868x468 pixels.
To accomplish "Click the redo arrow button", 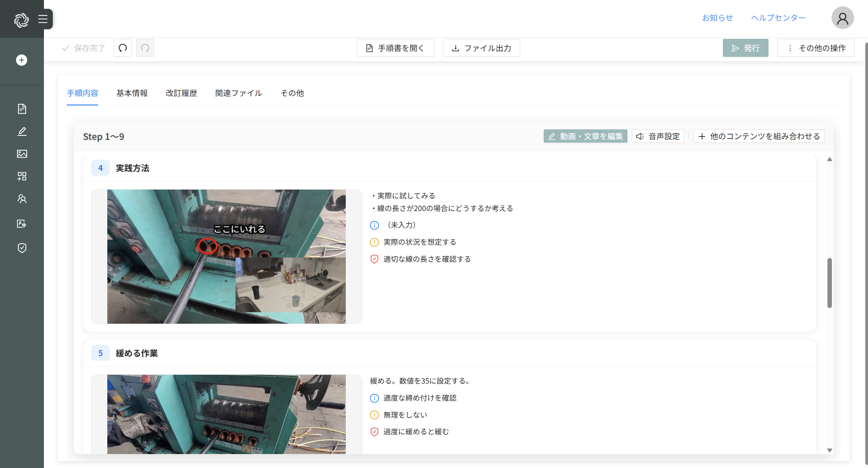I will pyautogui.click(x=145, y=48).
